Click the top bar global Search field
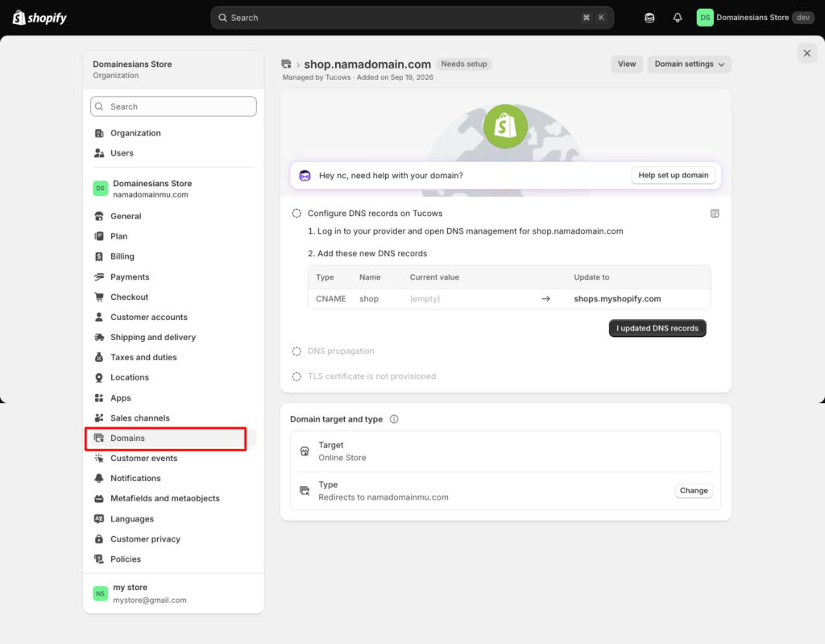This screenshot has width=825, height=644. pyautogui.click(x=412, y=18)
